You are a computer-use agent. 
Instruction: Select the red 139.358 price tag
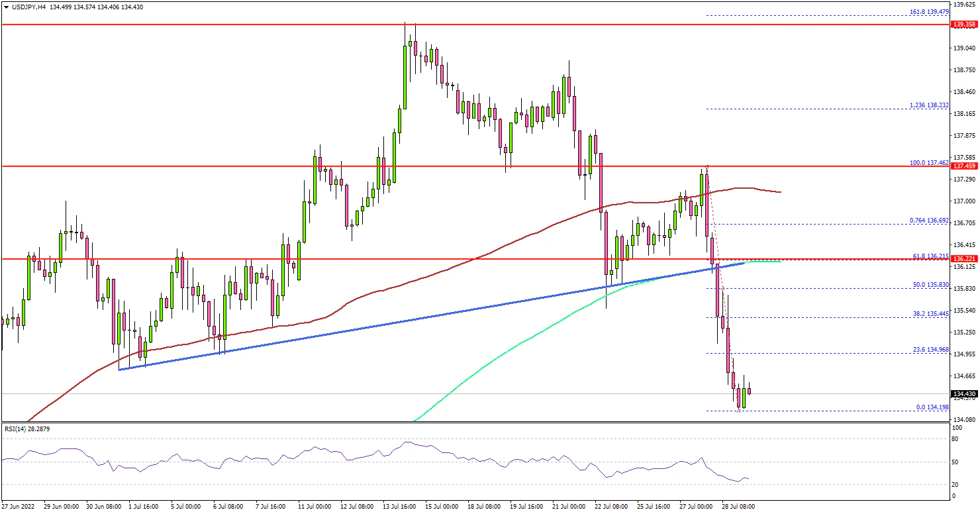[x=964, y=25]
